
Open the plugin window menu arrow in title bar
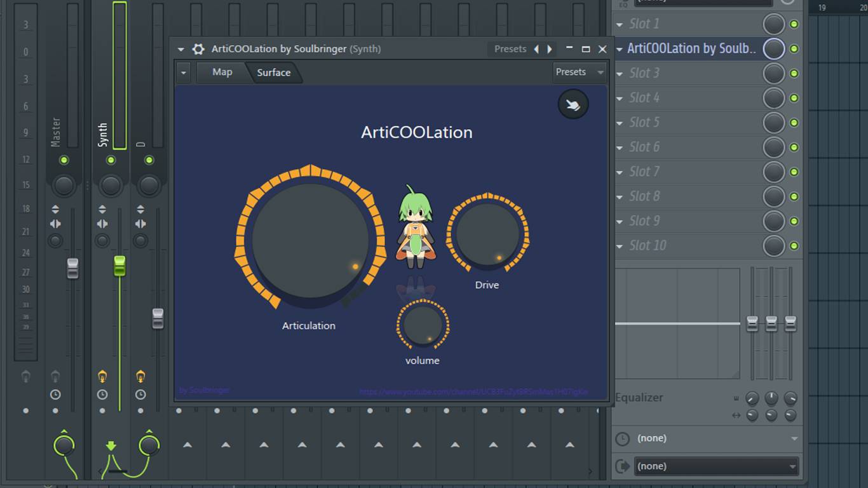[x=181, y=49]
